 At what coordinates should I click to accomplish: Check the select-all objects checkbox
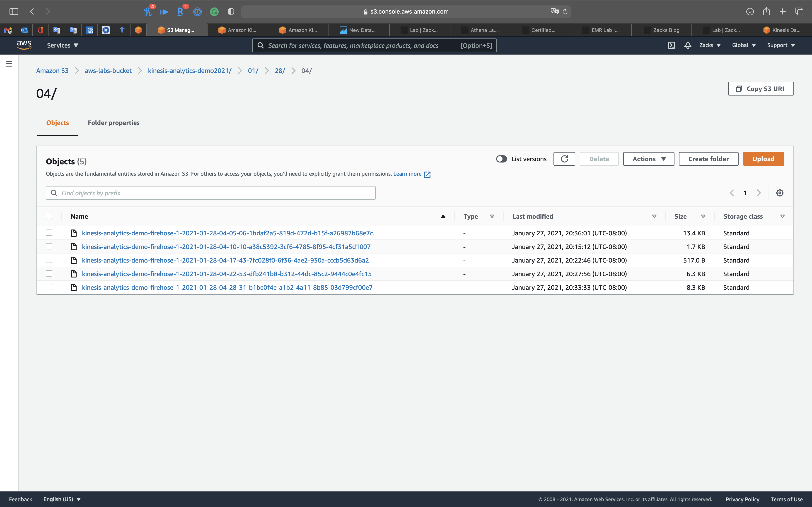tap(49, 216)
